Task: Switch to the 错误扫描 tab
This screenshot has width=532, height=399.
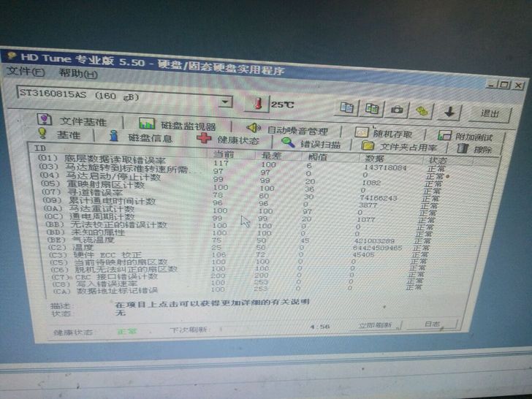Action: pyautogui.click(x=311, y=143)
